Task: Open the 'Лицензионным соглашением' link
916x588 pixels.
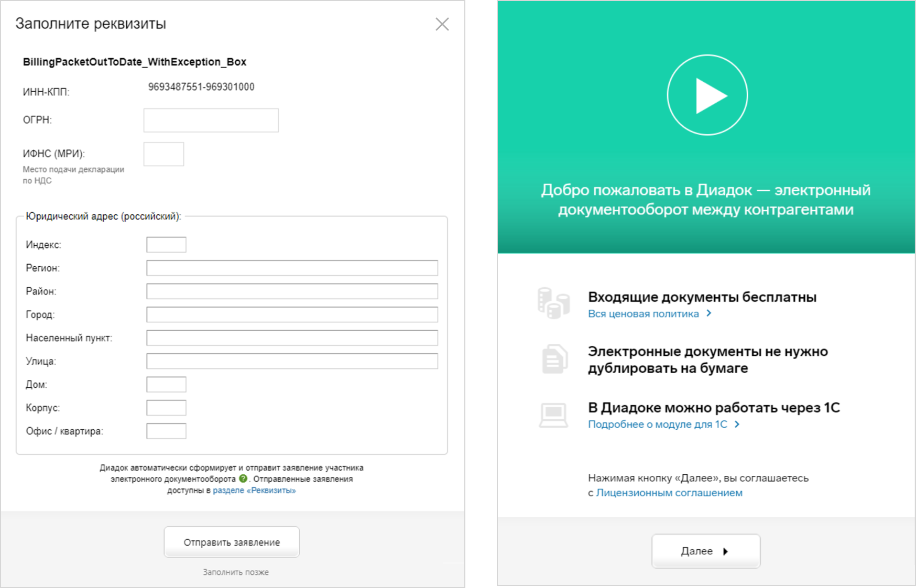Action: coord(669,493)
